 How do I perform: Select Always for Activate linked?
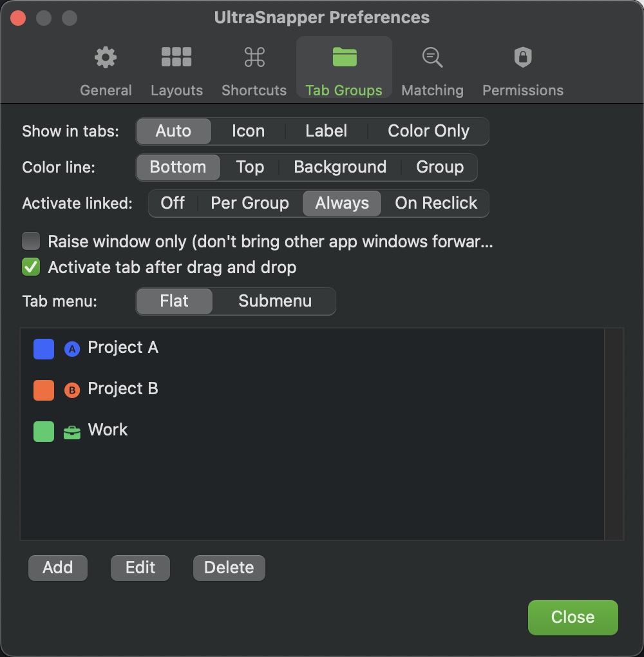point(341,203)
